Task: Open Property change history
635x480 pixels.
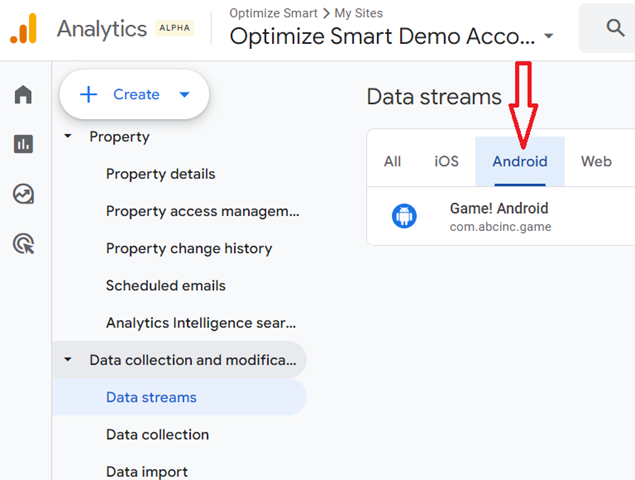Action: click(x=189, y=249)
